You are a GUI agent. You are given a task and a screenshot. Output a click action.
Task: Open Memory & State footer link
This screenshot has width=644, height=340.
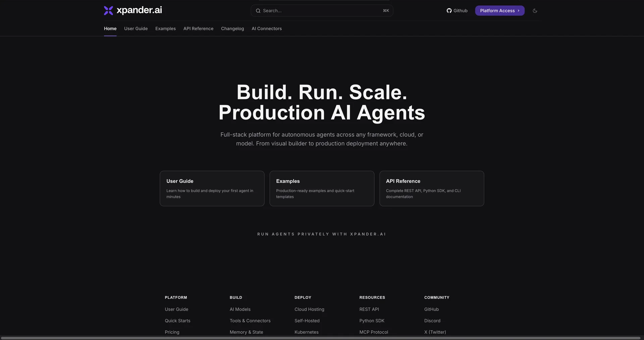(246, 332)
